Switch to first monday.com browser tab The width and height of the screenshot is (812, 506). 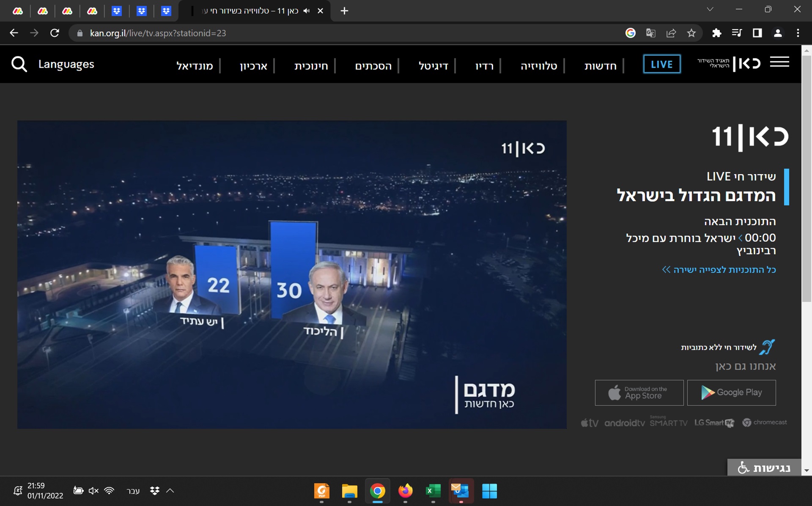(18, 11)
